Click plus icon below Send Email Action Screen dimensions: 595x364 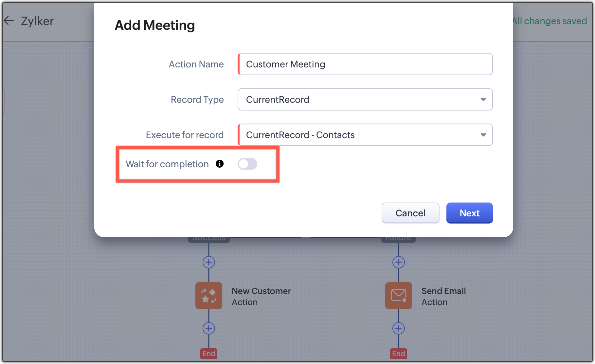398,328
